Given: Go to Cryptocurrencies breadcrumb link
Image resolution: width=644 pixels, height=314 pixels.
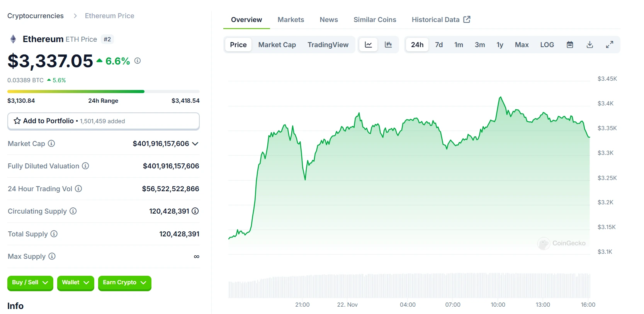Looking at the screenshot, I should pos(36,16).
